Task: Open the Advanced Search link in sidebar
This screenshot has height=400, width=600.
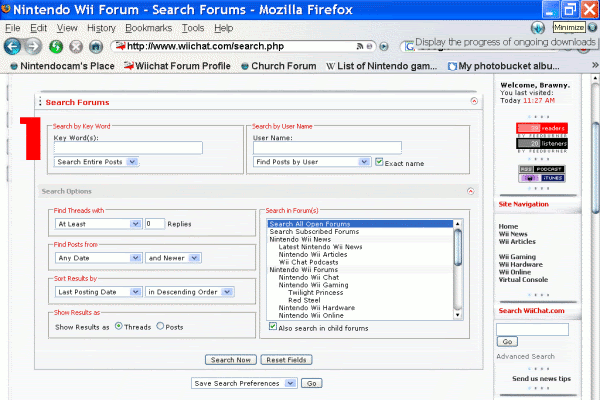Action: point(525,356)
